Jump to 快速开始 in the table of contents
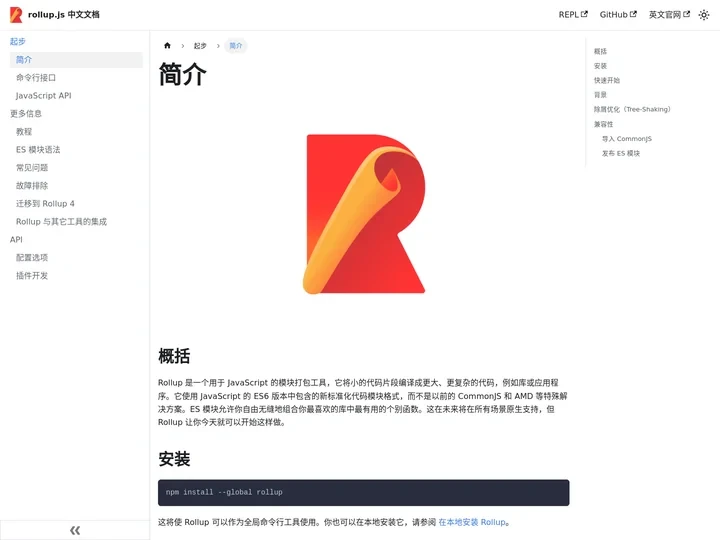Screen dimensions: 720x540 (607, 80)
